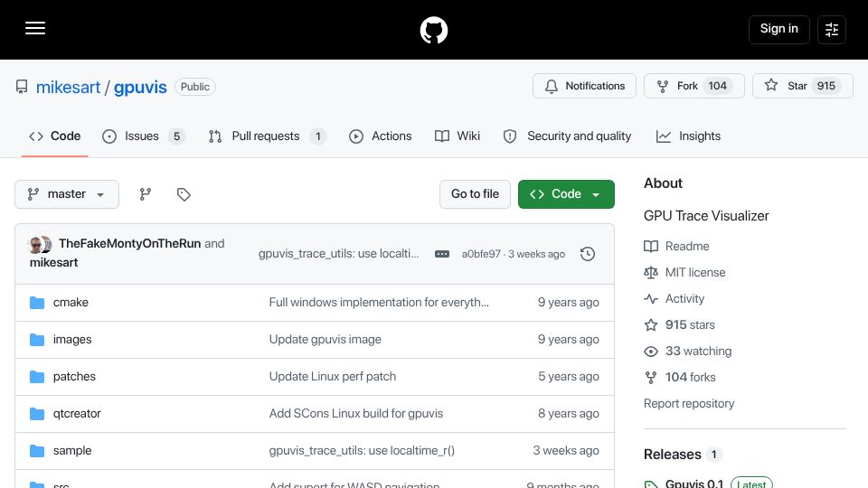This screenshot has height=488, width=868.
Task: Open the 915 stars link
Action: click(690, 324)
